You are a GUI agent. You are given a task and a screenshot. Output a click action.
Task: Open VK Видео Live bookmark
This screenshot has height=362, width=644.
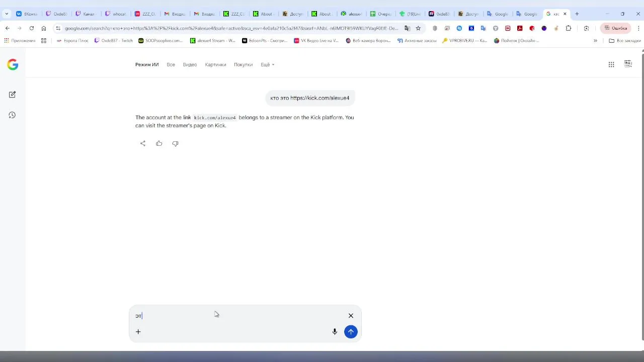316,41
